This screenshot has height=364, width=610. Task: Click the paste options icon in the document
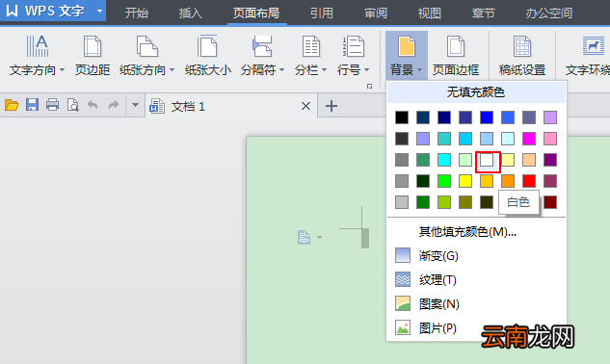tap(304, 237)
